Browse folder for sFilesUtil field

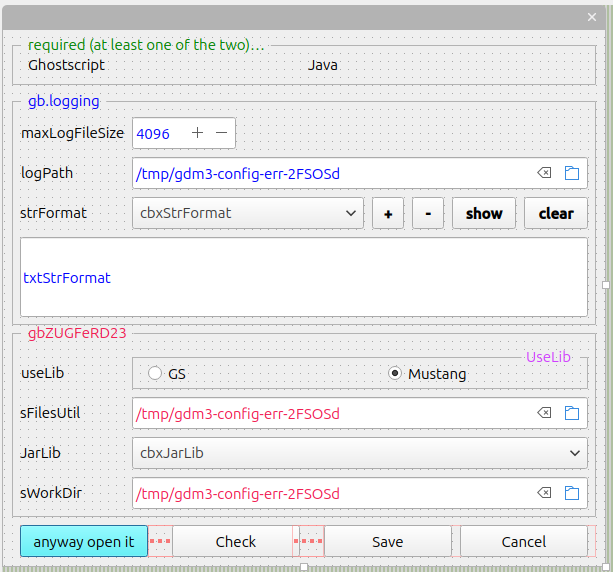click(x=572, y=413)
